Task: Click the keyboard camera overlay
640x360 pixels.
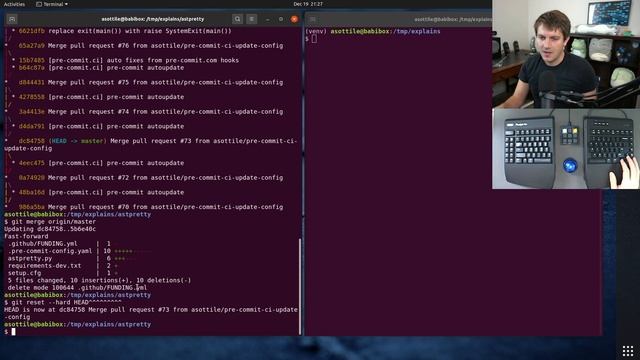Action: click(x=566, y=149)
